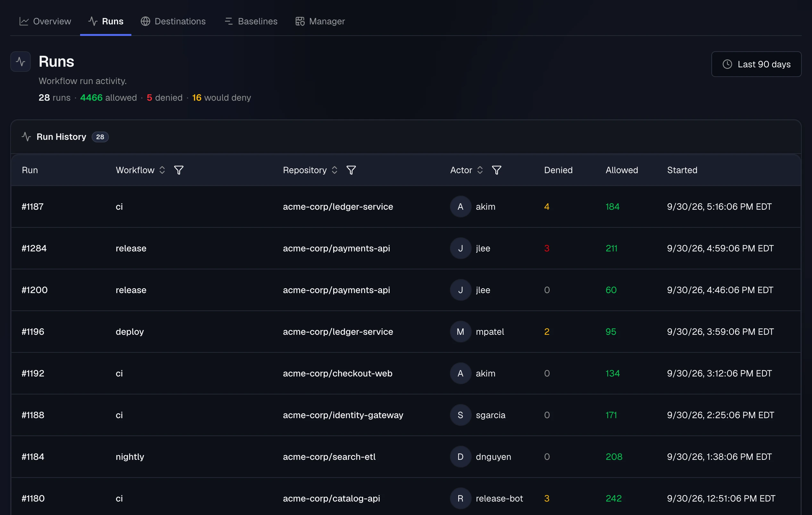Switch to the Destinations tab
The image size is (812, 515).
(x=173, y=21)
